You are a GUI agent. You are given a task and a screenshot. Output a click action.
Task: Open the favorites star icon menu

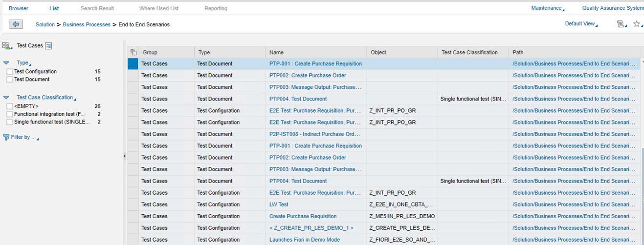tap(636, 24)
